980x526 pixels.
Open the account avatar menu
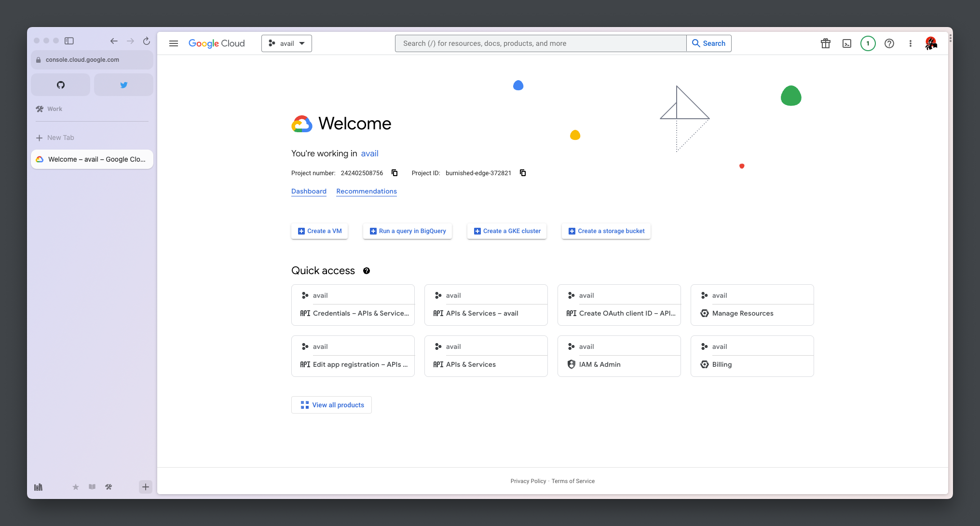point(931,43)
